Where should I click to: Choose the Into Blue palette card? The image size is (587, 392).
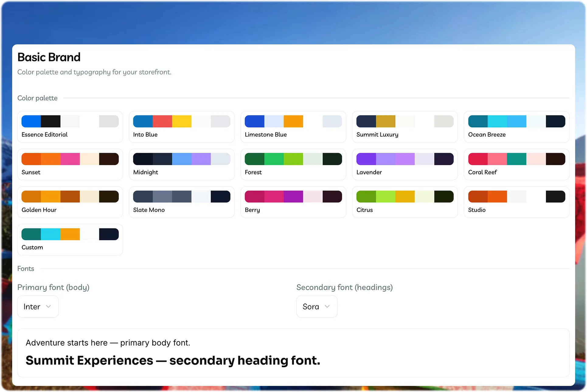pyautogui.click(x=182, y=127)
